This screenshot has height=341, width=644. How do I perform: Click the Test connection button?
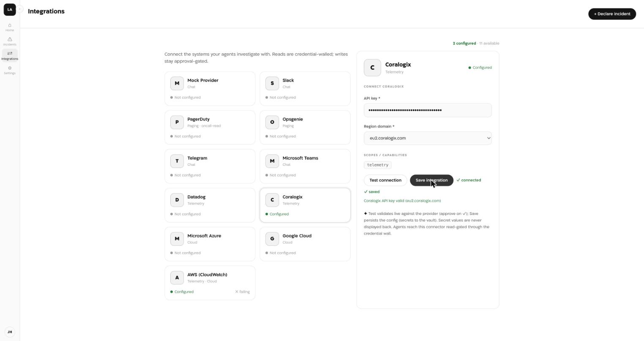(x=385, y=180)
